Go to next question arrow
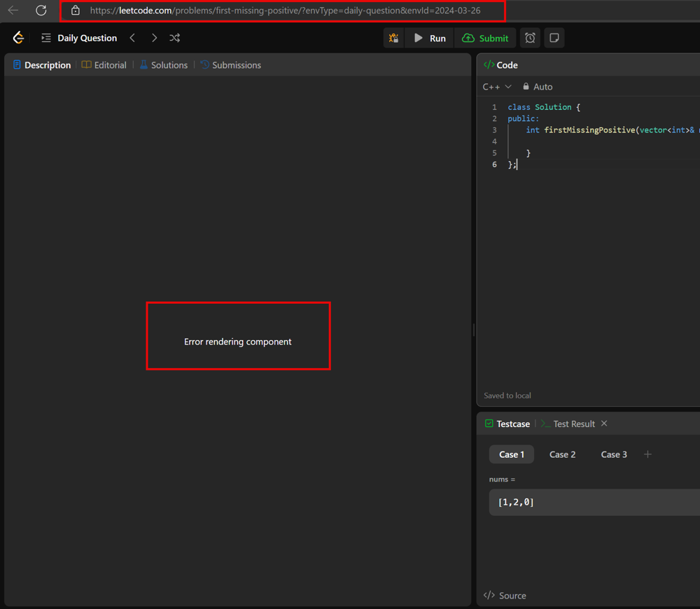 [x=154, y=38]
